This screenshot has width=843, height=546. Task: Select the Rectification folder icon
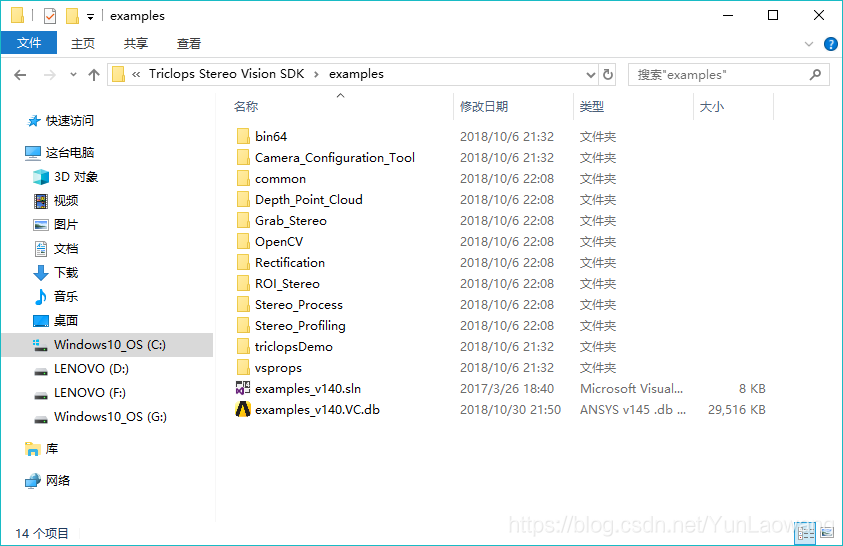243,262
